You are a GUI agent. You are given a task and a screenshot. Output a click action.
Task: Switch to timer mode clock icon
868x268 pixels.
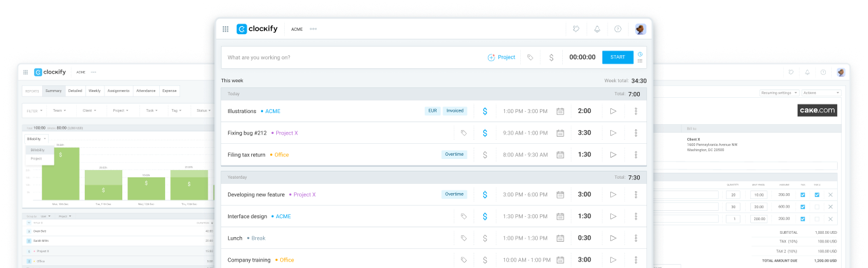pyautogui.click(x=640, y=54)
